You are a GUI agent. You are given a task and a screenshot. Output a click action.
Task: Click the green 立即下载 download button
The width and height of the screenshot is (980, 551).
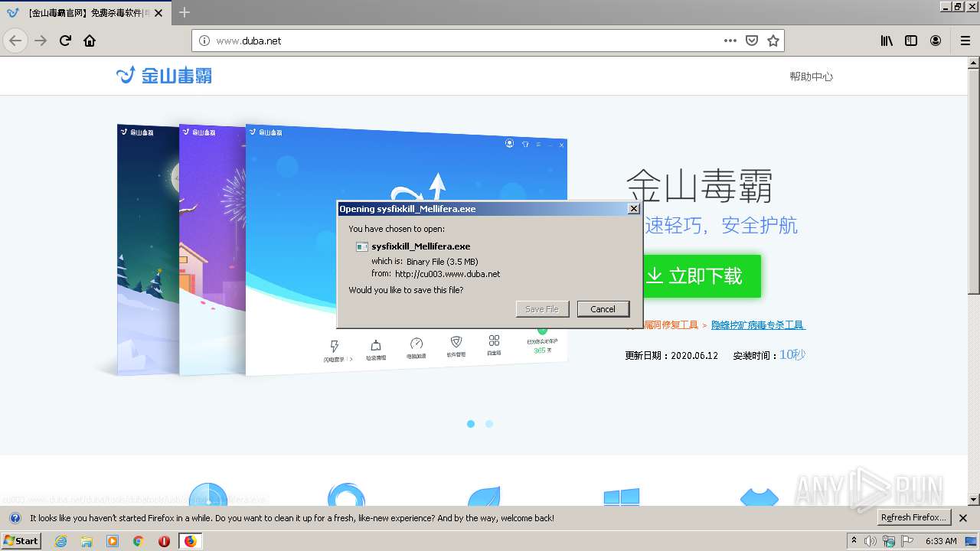coord(701,276)
